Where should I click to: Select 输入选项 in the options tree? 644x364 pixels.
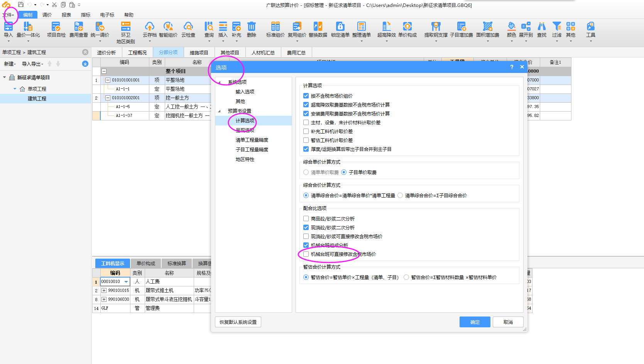[x=245, y=92]
